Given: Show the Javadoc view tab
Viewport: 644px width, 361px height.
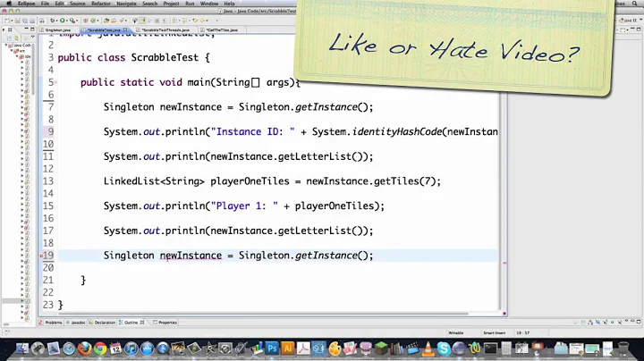Looking at the screenshot, I should coord(76,323).
